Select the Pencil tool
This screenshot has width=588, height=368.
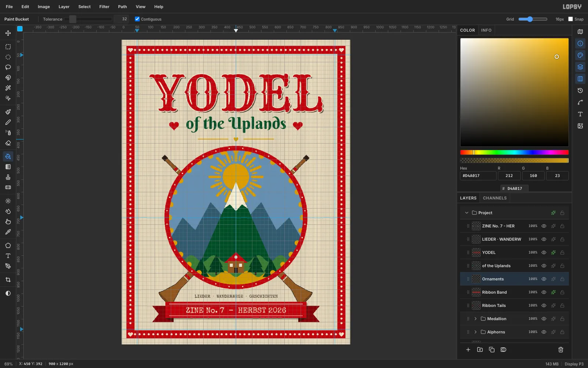coord(8,122)
